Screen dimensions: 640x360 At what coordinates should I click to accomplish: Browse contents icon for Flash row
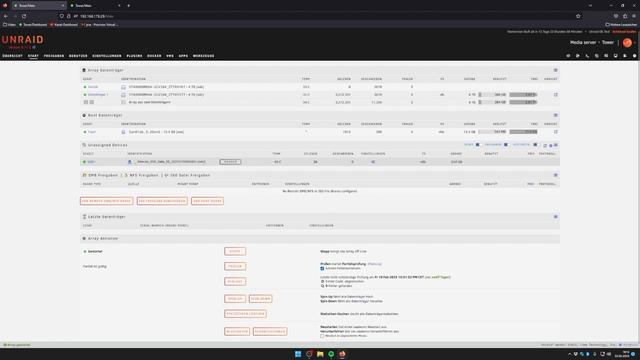[x=556, y=132]
